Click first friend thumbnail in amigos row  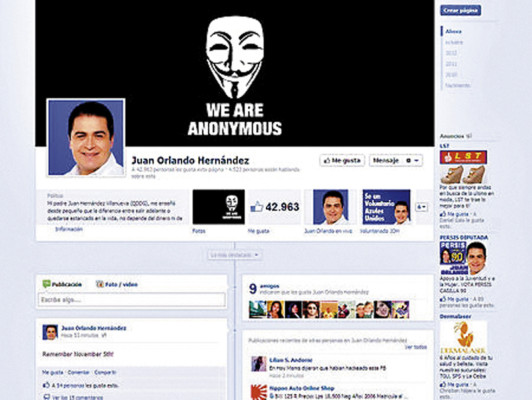point(258,309)
